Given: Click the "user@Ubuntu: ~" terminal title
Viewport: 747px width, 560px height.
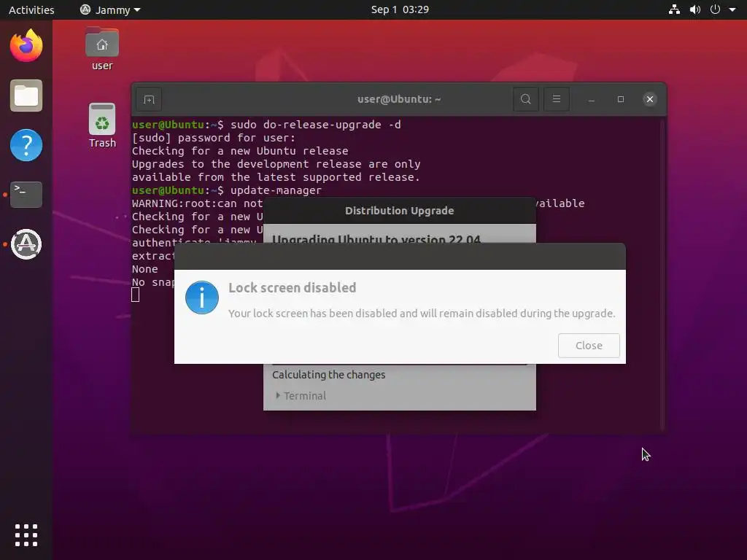Looking at the screenshot, I should pos(399,99).
